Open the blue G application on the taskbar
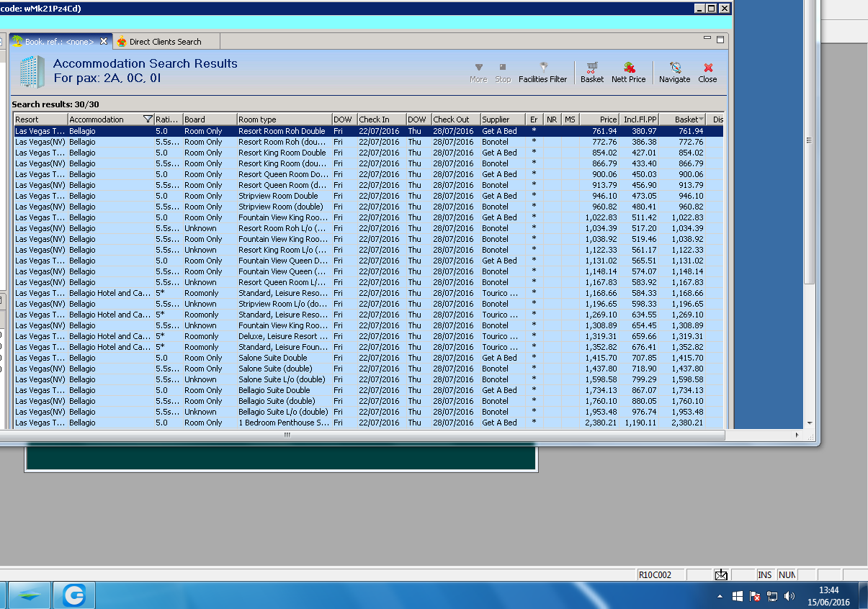The height and width of the screenshot is (609, 868). tap(74, 595)
